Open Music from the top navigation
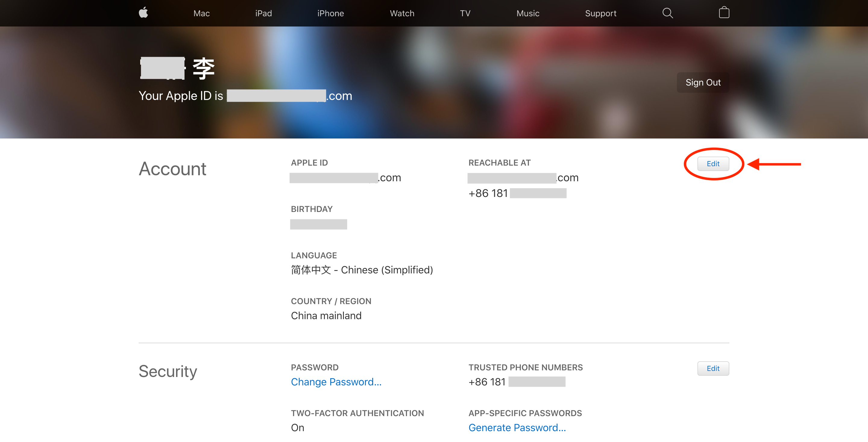The height and width of the screenshot is (442, 868). pyautogui.click(x=528, y=14)
